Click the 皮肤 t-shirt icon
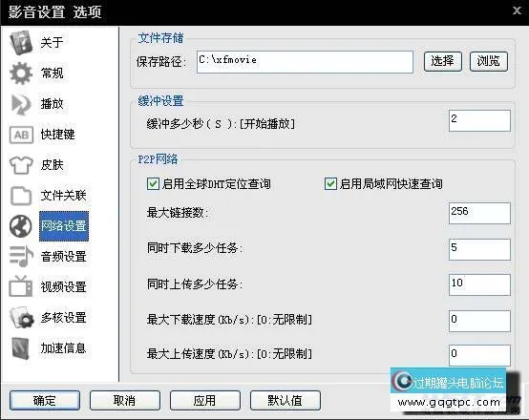 click(x=21, y=165)
